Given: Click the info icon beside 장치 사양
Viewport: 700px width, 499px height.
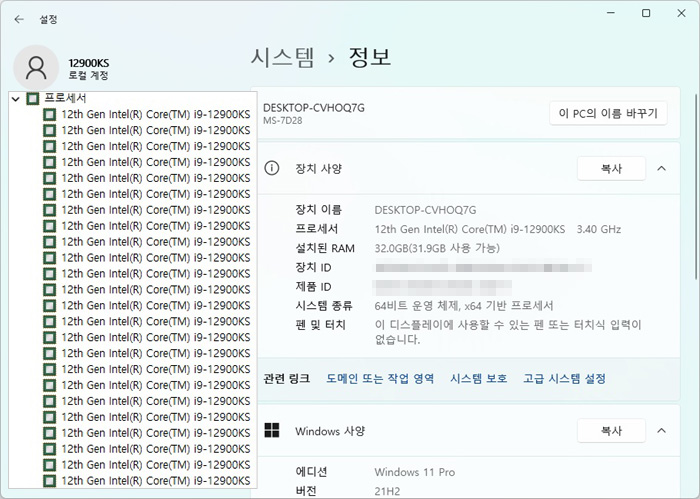Looking at the screenshot, I should click(x=271, y=169).
